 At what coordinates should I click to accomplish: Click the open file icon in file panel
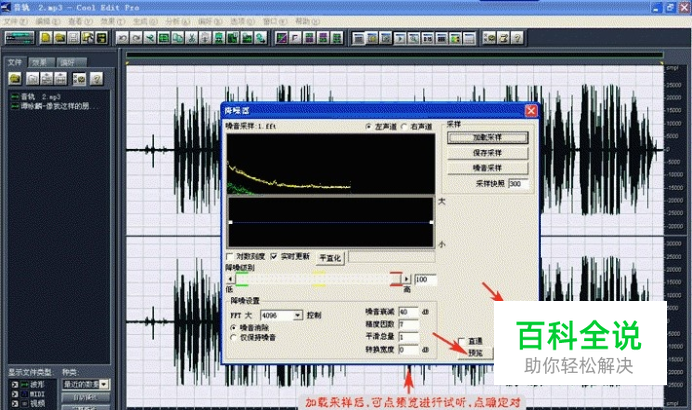[15, 79]
